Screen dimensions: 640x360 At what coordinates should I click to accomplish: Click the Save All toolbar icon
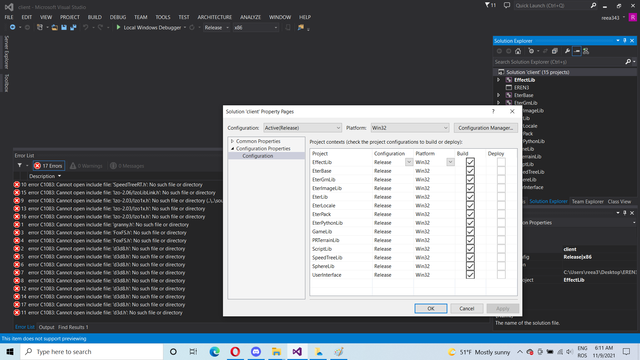[73, 27]
